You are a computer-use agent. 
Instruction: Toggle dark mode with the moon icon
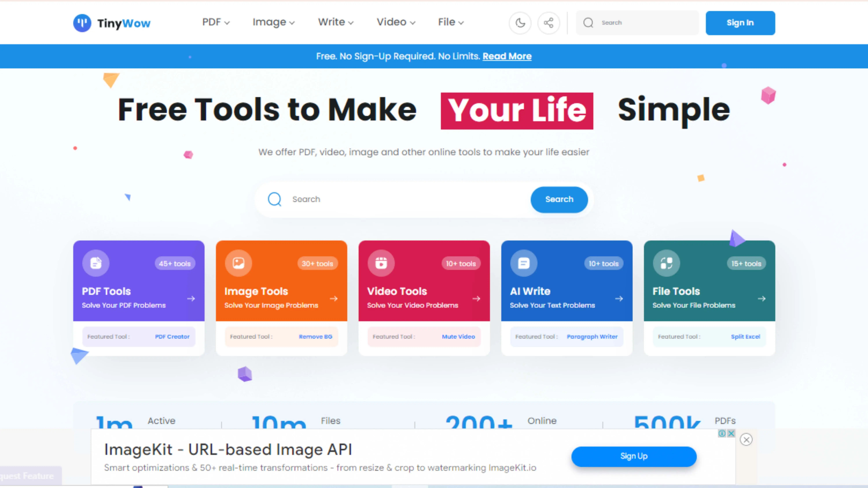(520, 23)
